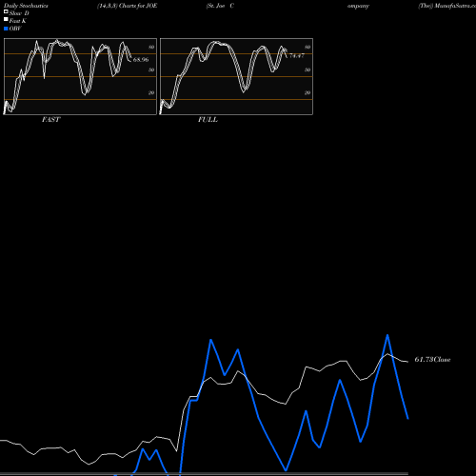Click the blue OBV legend swatch
The image size is (476, 476).
point(6,29)
